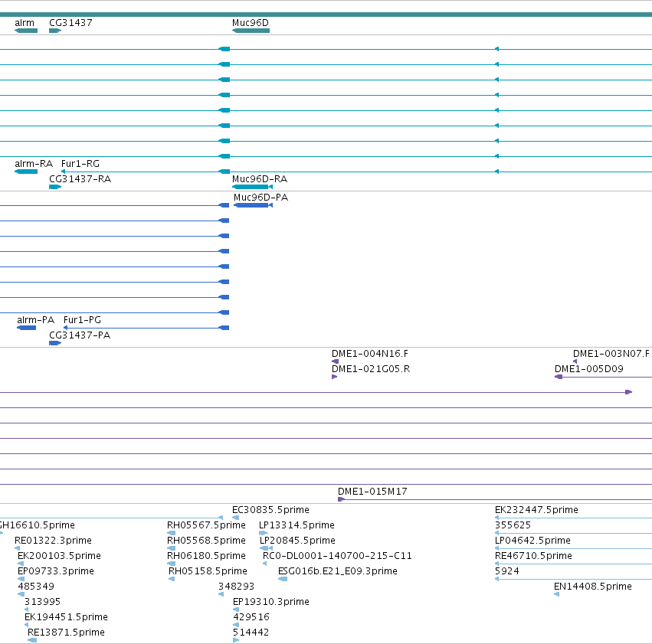652x644 pixels.
Task: Select the CG31437 gene arrow glyph
Action: click(x=55, y=31)
